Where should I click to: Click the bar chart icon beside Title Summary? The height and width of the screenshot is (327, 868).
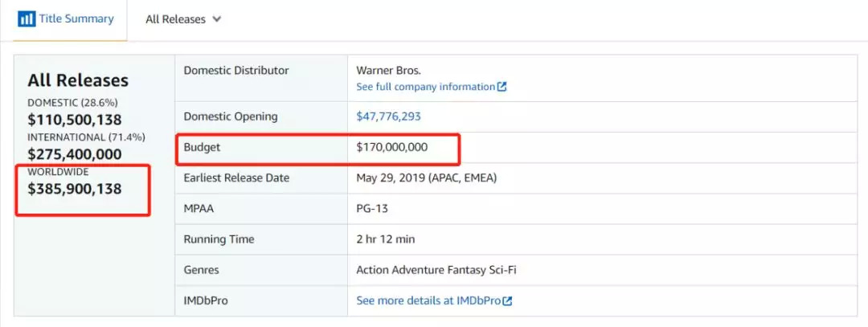(26, 18)
